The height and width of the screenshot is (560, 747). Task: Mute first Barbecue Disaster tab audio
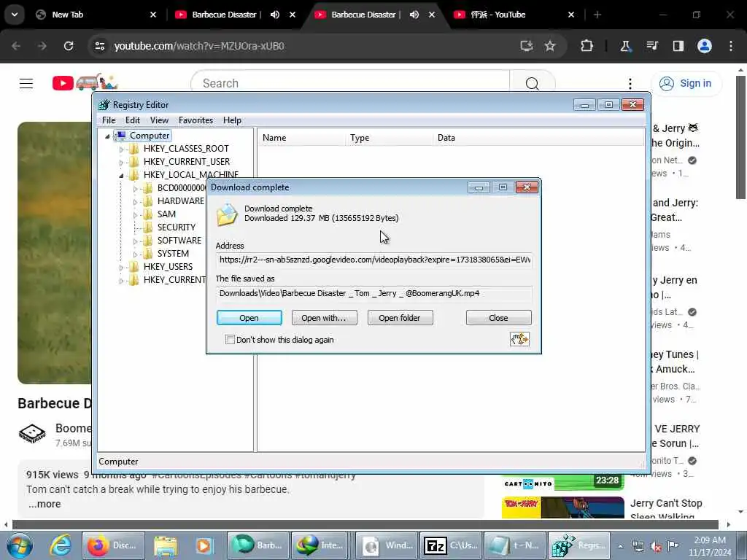pos(275,15)
